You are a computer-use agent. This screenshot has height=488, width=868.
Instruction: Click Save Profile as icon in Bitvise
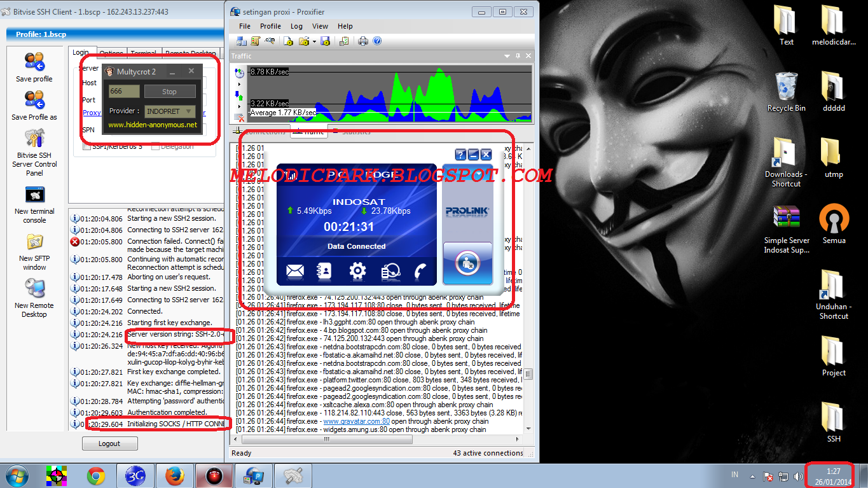[x=34, y=105]
